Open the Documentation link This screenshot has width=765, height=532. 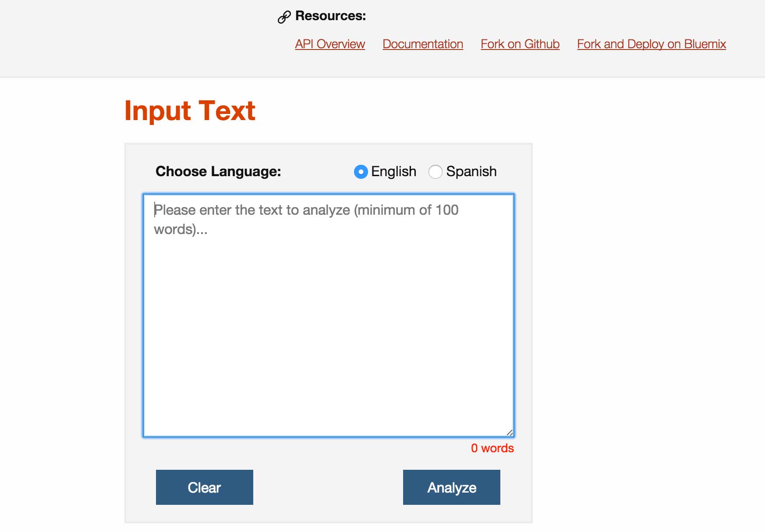point(423,44)
